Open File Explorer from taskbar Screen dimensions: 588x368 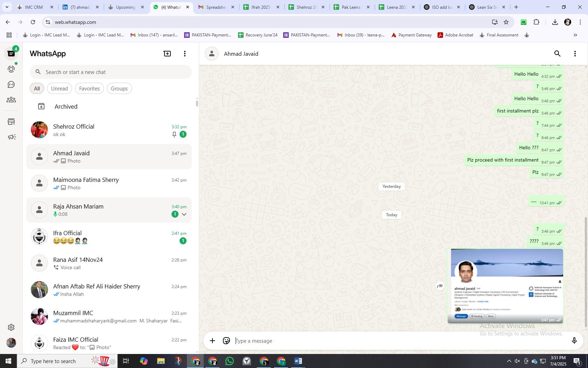(161, 361)
